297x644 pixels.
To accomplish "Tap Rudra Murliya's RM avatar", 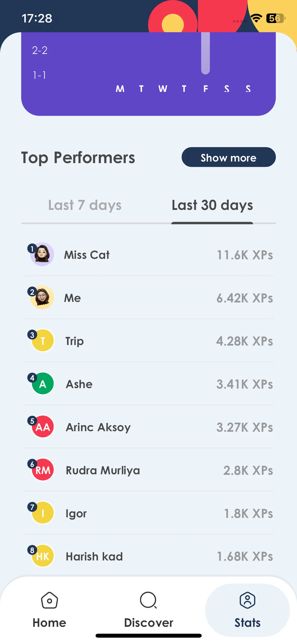I will pos(43,470).
